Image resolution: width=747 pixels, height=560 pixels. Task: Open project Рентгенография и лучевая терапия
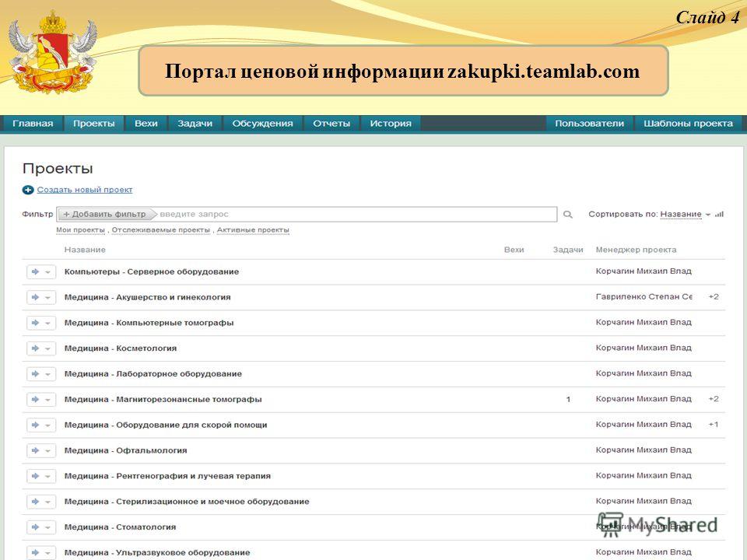pos(167,476)
